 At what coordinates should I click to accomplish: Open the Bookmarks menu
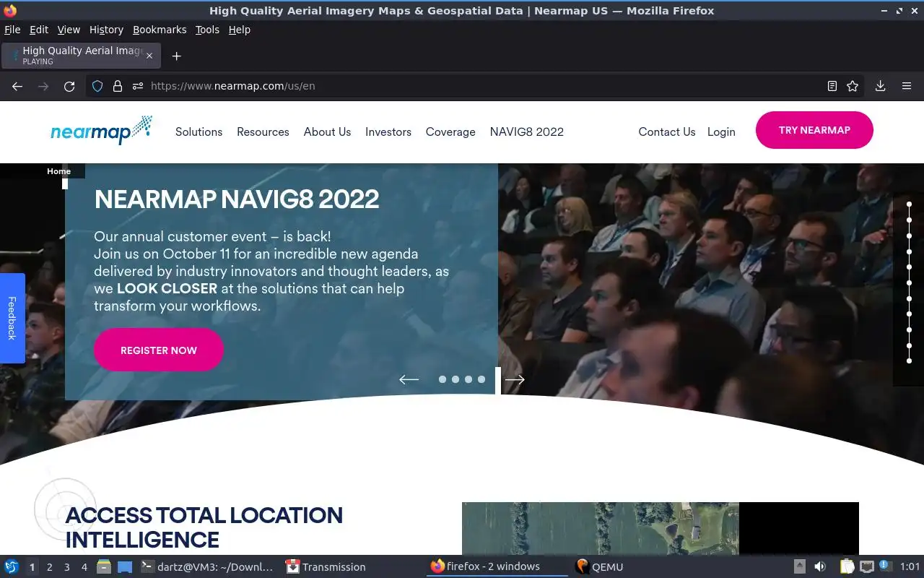point(160,30)
